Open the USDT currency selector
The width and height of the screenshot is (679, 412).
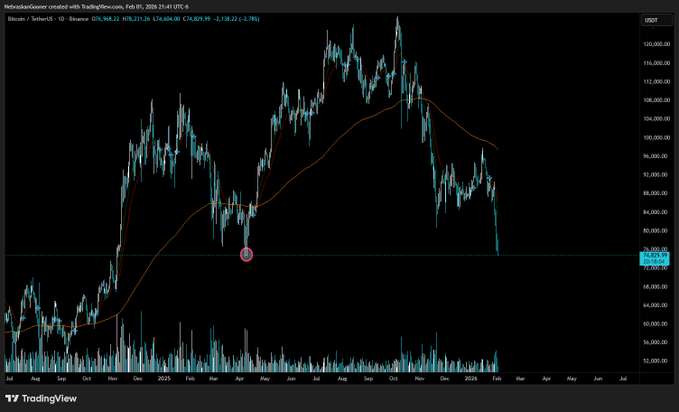[x=656, y=20]
